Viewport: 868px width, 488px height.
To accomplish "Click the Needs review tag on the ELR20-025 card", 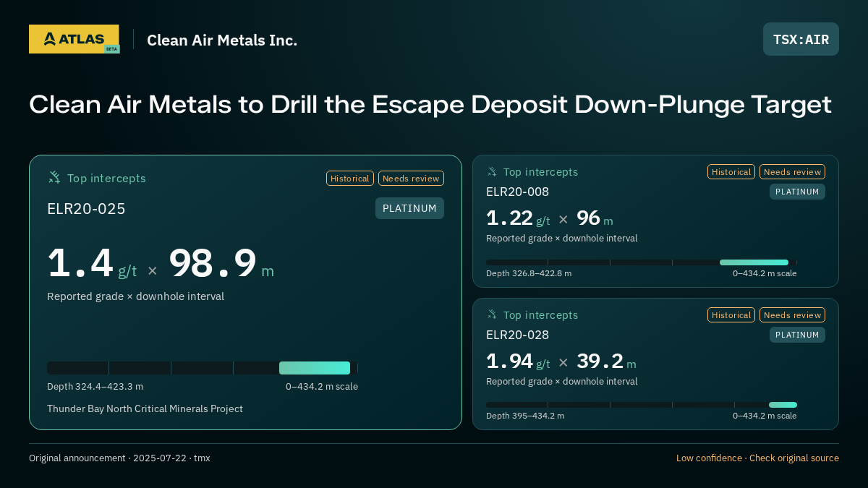I will (x=411, y=178).
